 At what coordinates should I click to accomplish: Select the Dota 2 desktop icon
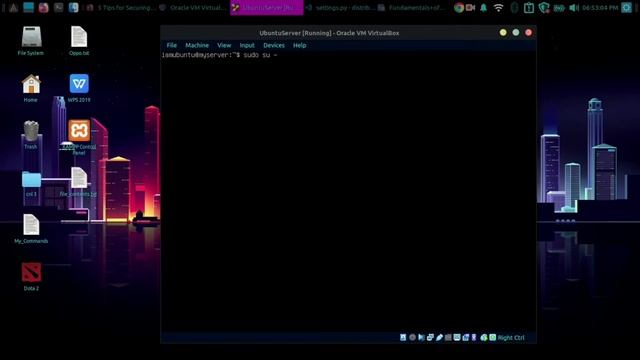31,277
